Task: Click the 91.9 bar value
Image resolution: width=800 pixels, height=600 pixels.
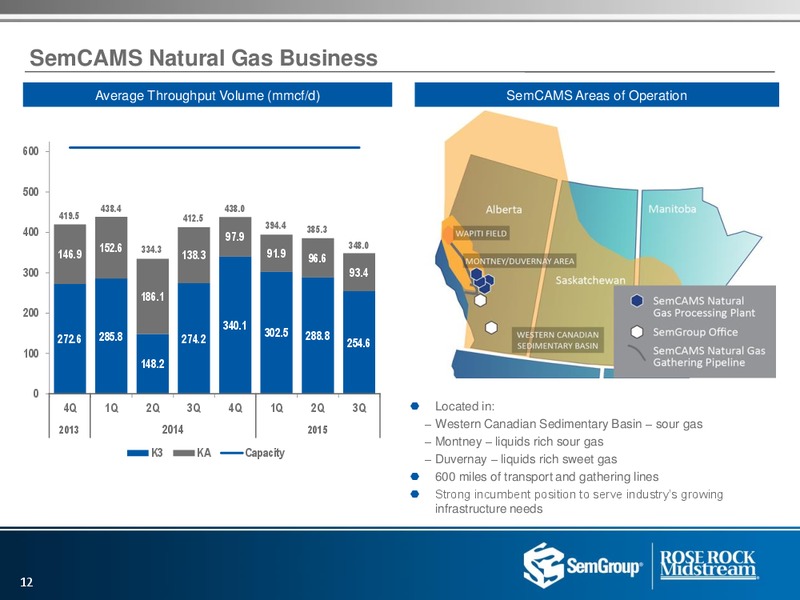Action: (x=276, y=253)
